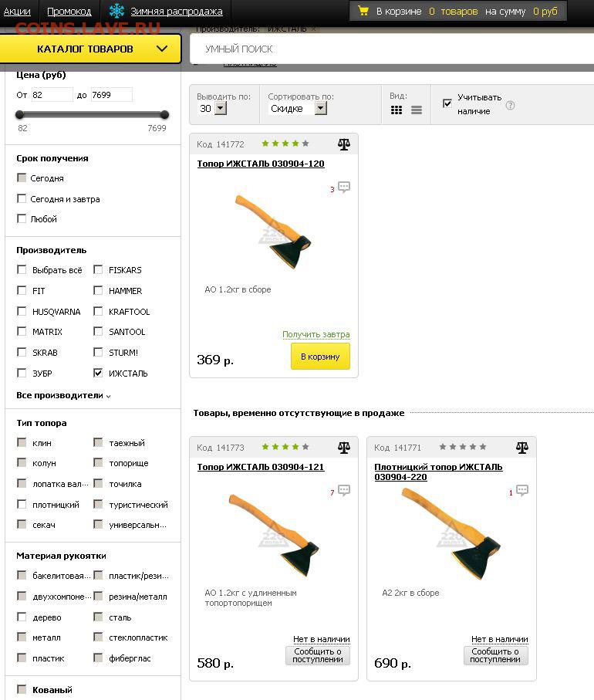Select the KRAFTOOL manufacturer checkbox
The height and width of the screenshot is (700, 594).
click(98, 311)
